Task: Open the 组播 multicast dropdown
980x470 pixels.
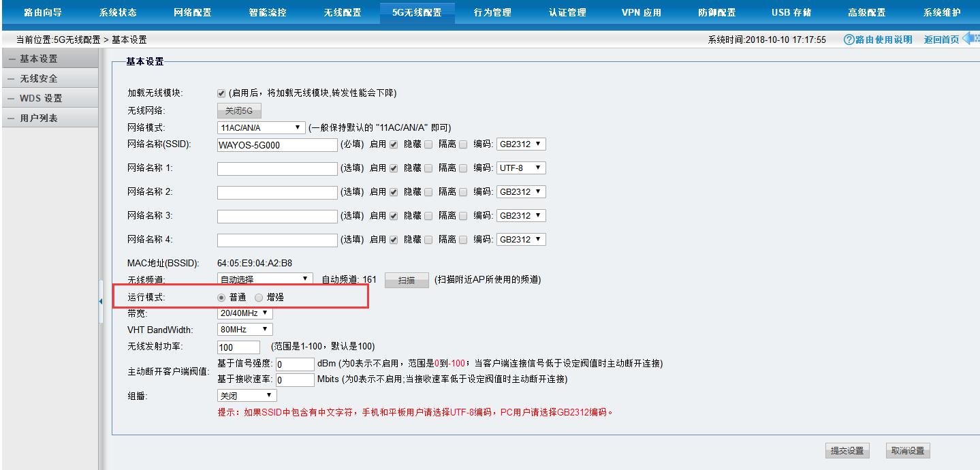Action: (246, 395)
